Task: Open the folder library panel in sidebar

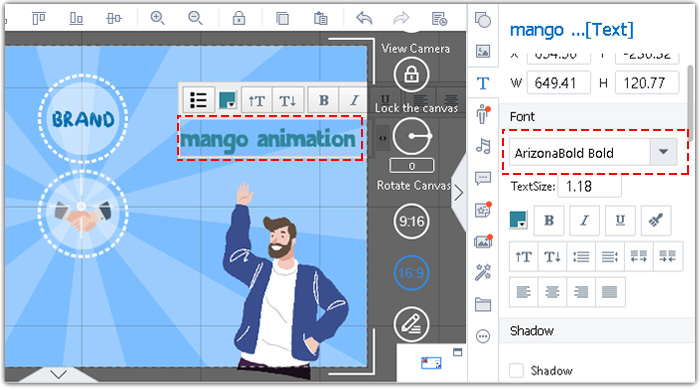Action: [x=483, y=304]
